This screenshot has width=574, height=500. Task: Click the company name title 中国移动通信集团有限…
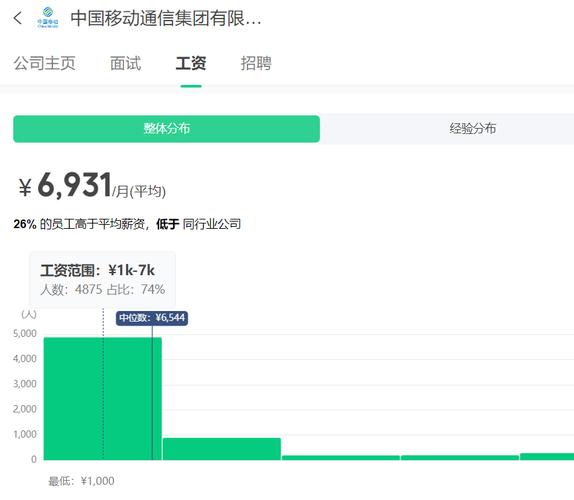pyautogui.click(x=166, y=18)
